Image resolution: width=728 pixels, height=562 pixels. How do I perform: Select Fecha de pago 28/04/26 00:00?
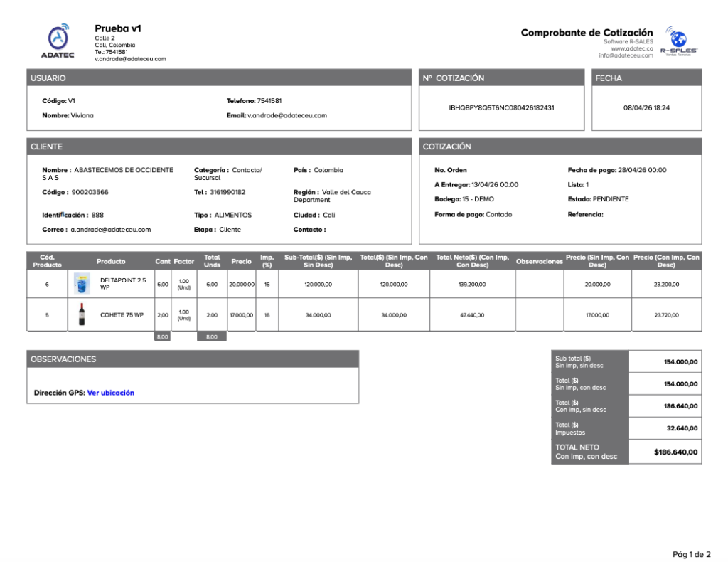coord(642,170)
